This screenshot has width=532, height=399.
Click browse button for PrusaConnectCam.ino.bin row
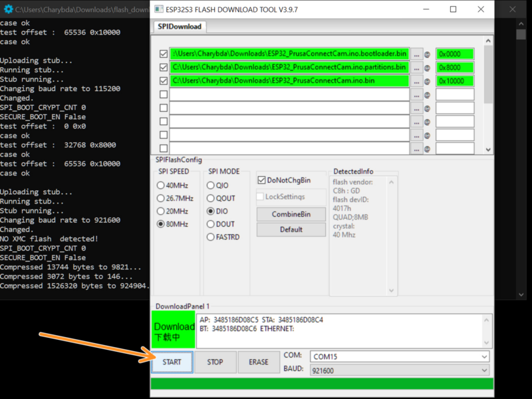(417, 80)
